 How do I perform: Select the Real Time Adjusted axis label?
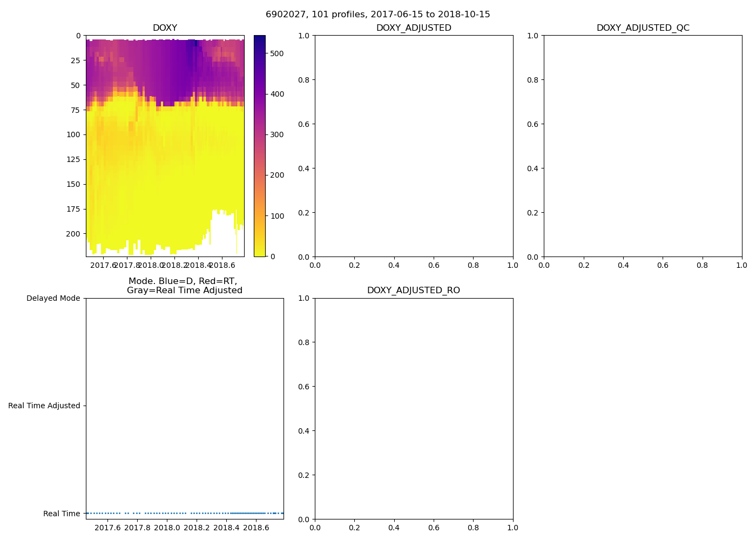tap(44, 406)
